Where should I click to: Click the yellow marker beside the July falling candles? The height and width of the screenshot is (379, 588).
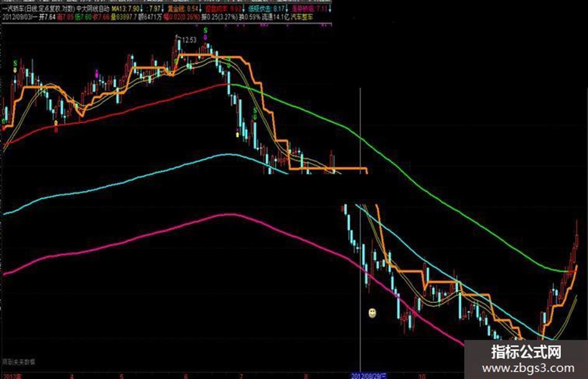pos(237,134)
